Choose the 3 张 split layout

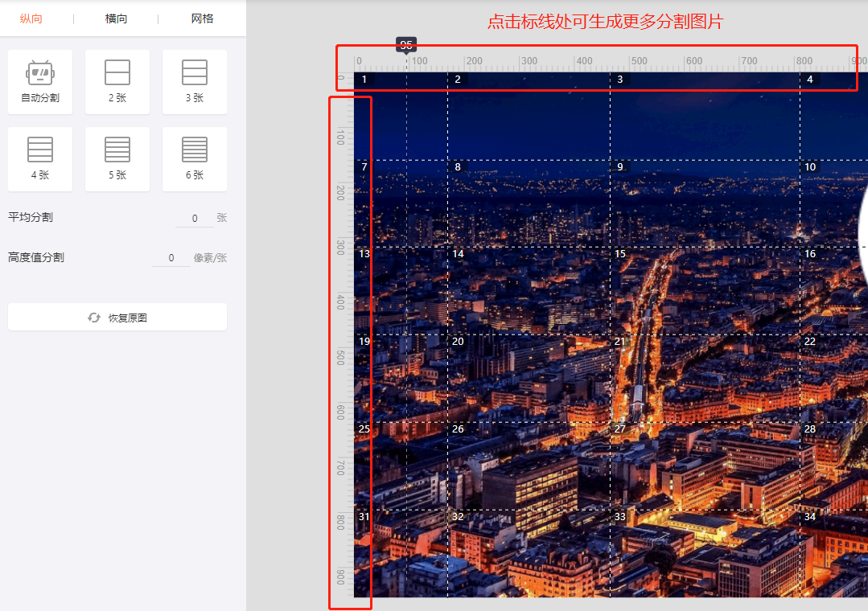tap(195, 82)
